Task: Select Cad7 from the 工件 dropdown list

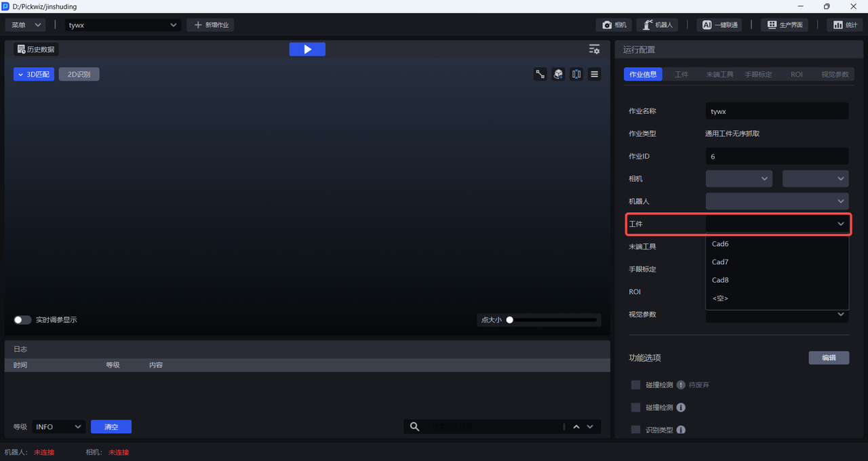Action: point(720,262)
